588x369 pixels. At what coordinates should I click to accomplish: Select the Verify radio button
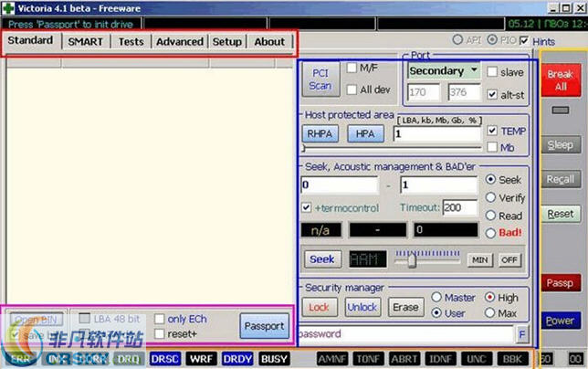point(492,197)
